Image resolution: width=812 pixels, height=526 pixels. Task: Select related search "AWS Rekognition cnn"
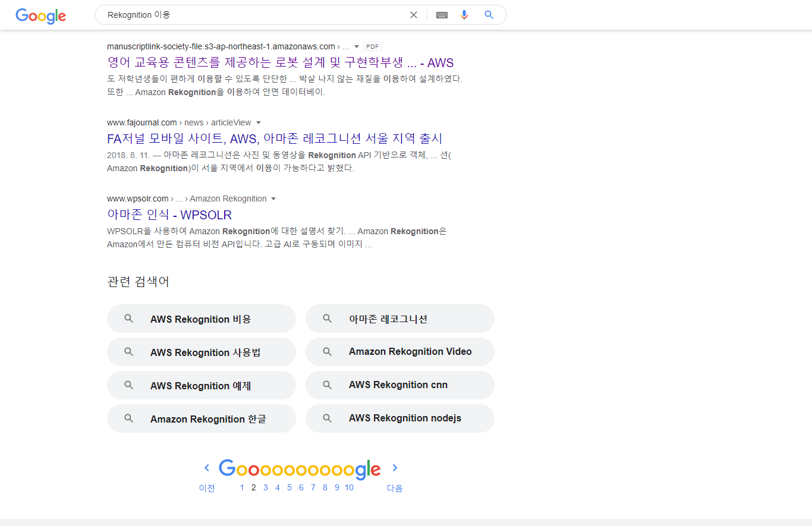tap(400, 385)
